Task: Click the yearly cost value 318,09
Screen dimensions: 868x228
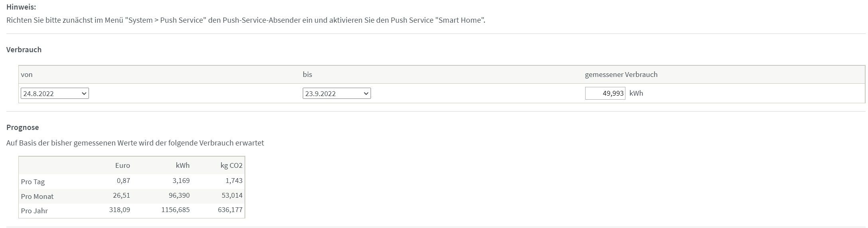Action: tap(120, 210)
